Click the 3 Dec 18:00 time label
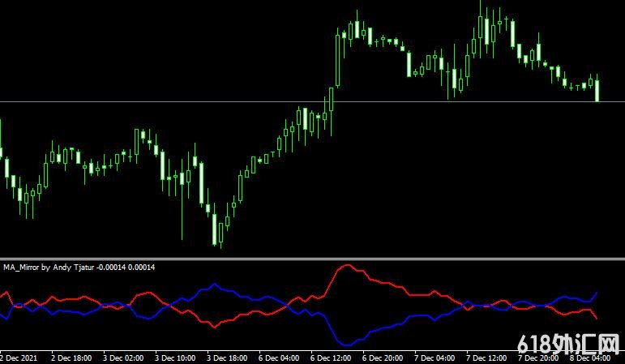Screen dimensions: 625x364 (227, 358)
